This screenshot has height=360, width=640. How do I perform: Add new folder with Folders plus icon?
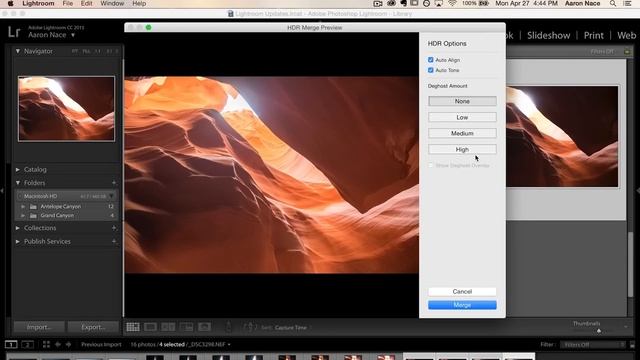[x=114, y=183]
